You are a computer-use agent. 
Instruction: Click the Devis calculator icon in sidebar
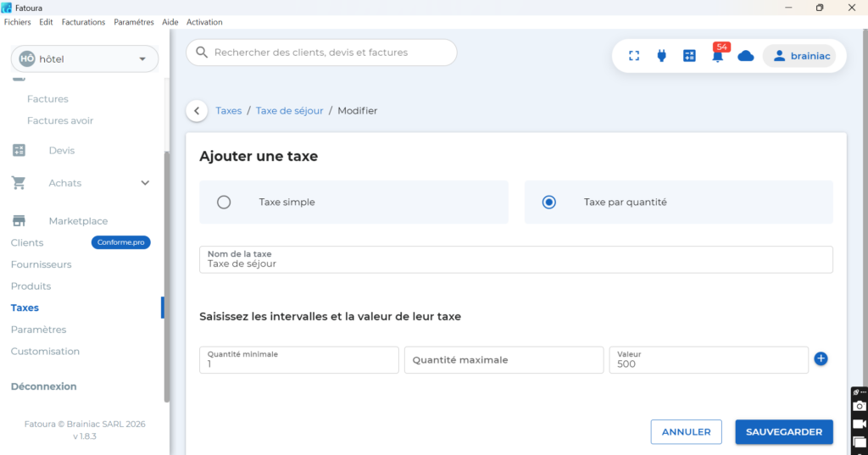[19, 150]
